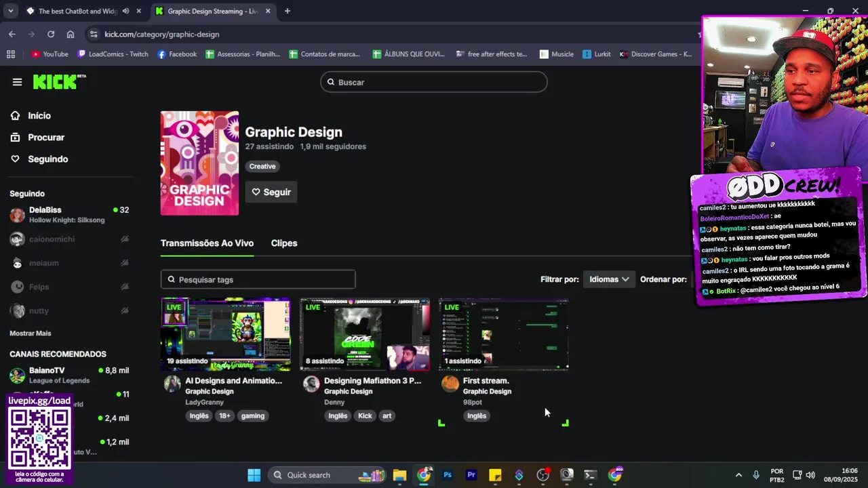Open First stream. title link
The image size is (868, 488).
(x=486, y=381)
